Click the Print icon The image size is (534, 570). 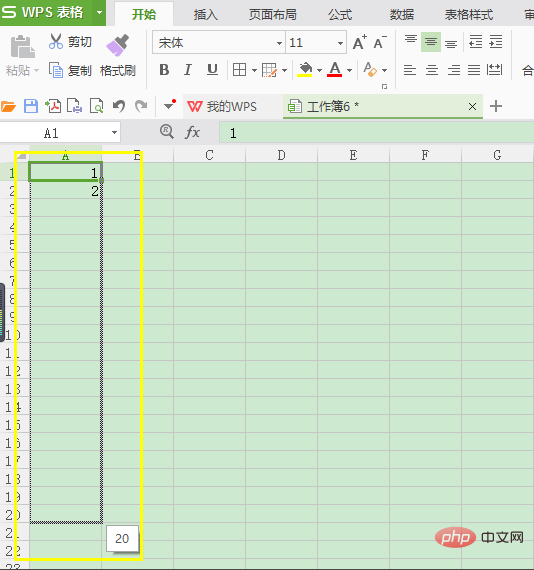tap(75, 106)
